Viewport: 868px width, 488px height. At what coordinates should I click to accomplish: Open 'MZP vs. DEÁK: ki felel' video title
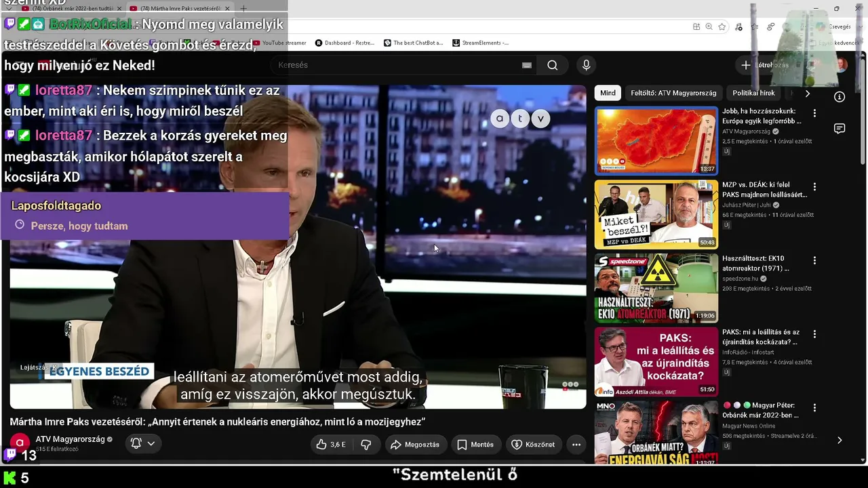(x=764, y=190)
